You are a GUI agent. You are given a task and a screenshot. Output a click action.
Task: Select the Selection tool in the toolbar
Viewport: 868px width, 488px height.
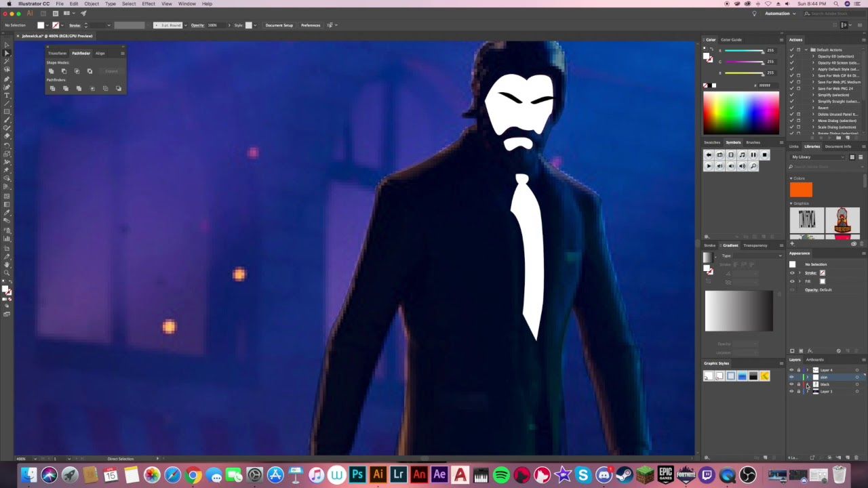click(x=7, y=45)
